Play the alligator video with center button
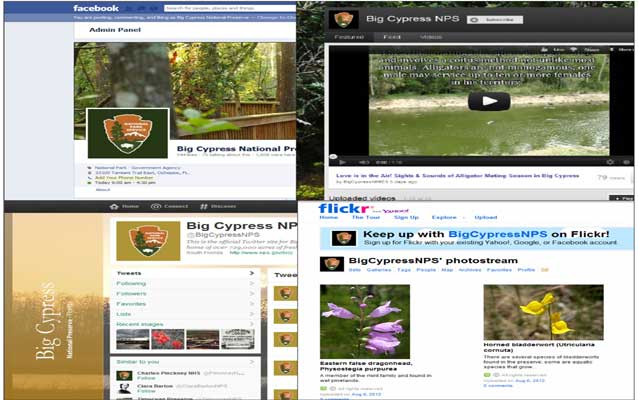The height and width of the screenshot is (400, 638). pyautogui.click(x=489, y=101)
